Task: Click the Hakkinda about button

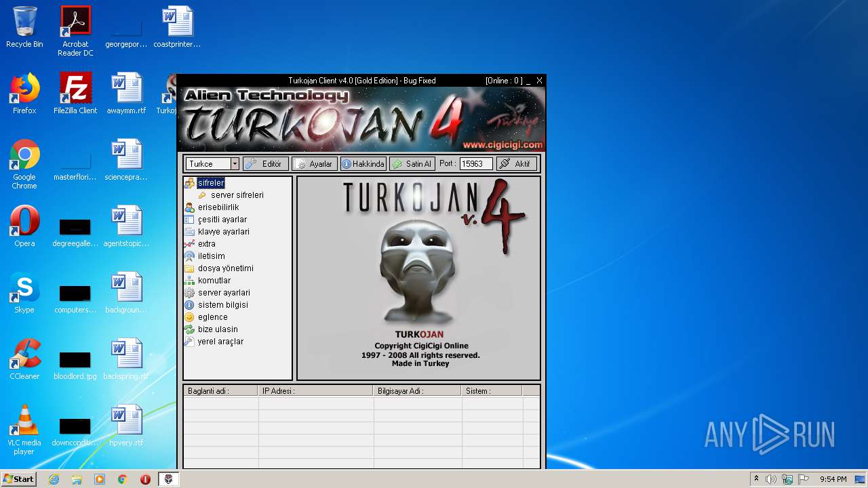Action: [363, 164]
